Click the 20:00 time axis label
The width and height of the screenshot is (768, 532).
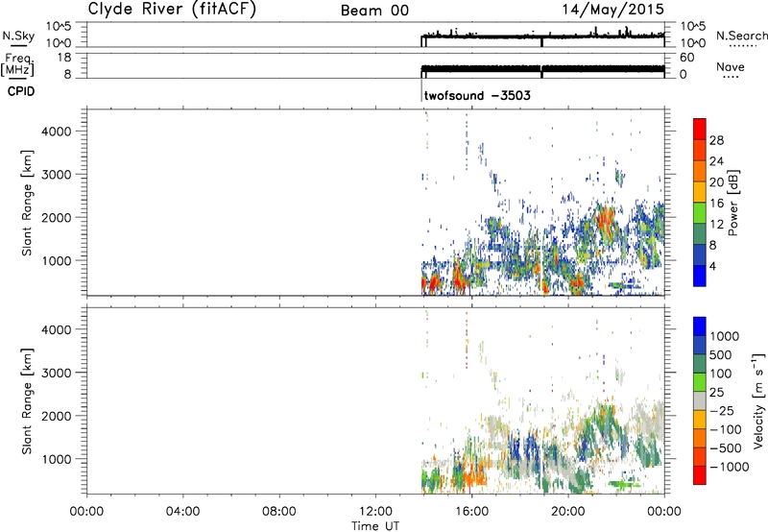[568, 512]
